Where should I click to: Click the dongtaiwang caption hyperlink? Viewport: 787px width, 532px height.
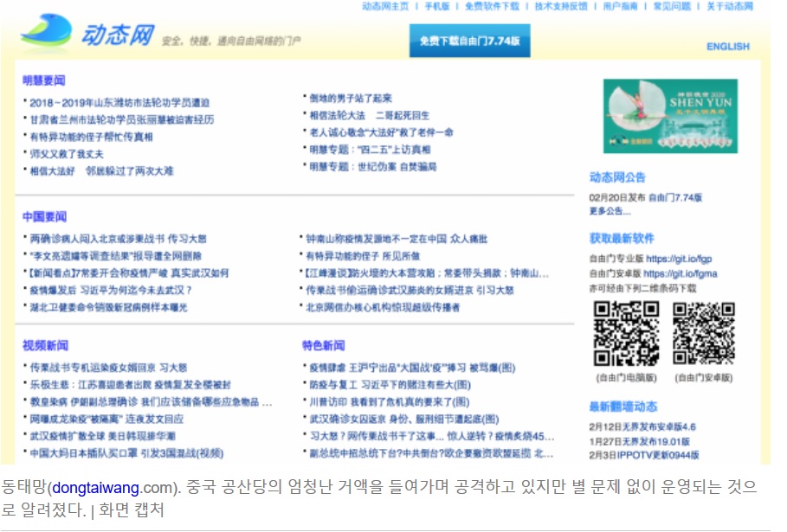coord(95,487)
